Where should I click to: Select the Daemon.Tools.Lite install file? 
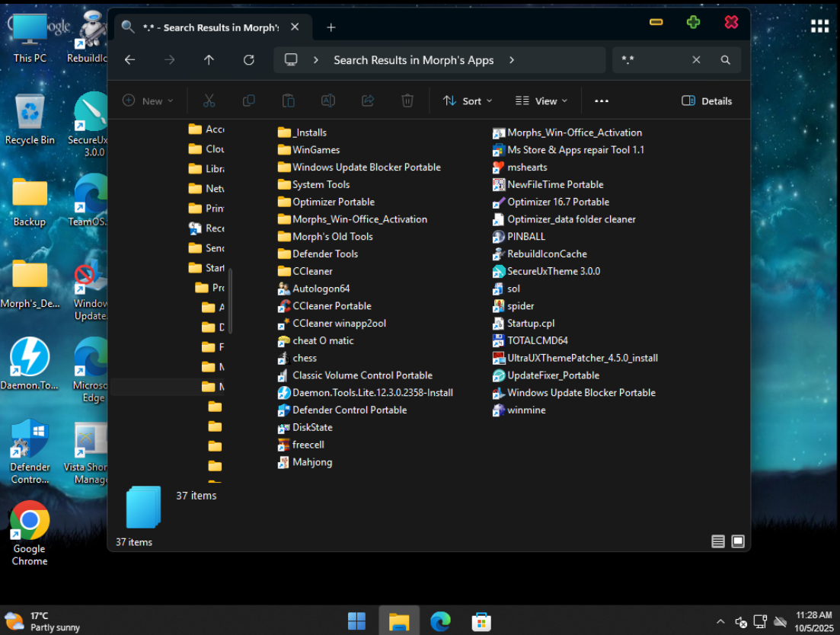click(372, 393)
